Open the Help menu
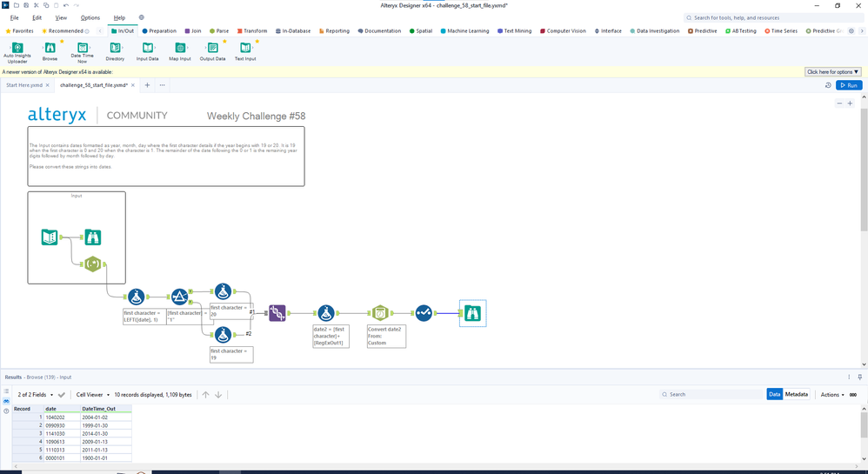Screen dimensions: 868x474 [x=119, y=17]
